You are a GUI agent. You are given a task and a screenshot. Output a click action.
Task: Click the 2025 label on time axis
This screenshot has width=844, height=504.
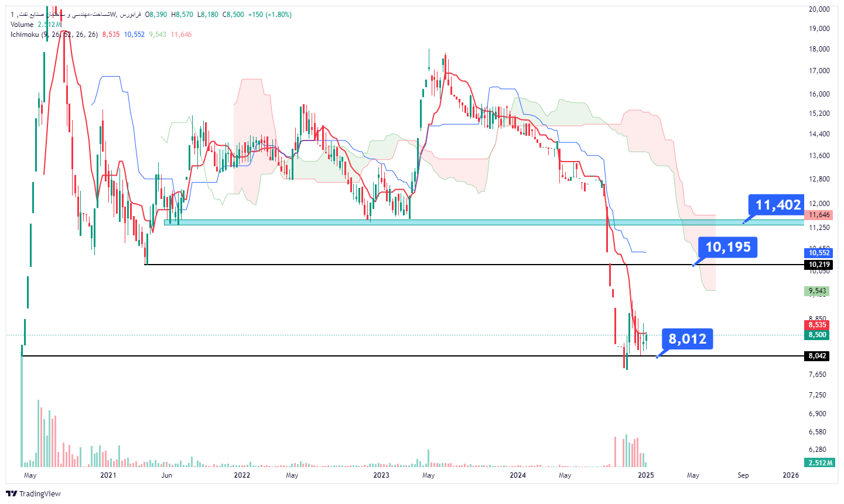(x=646, y=475)
